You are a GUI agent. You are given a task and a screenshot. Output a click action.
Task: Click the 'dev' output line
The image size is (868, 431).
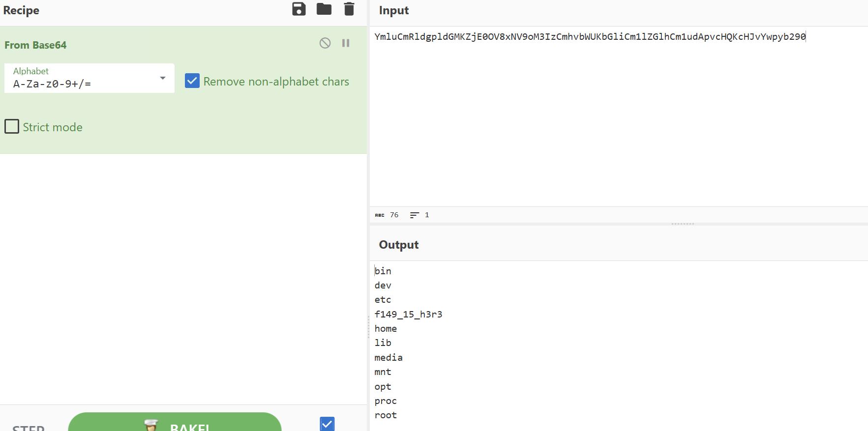pos(383,285)
